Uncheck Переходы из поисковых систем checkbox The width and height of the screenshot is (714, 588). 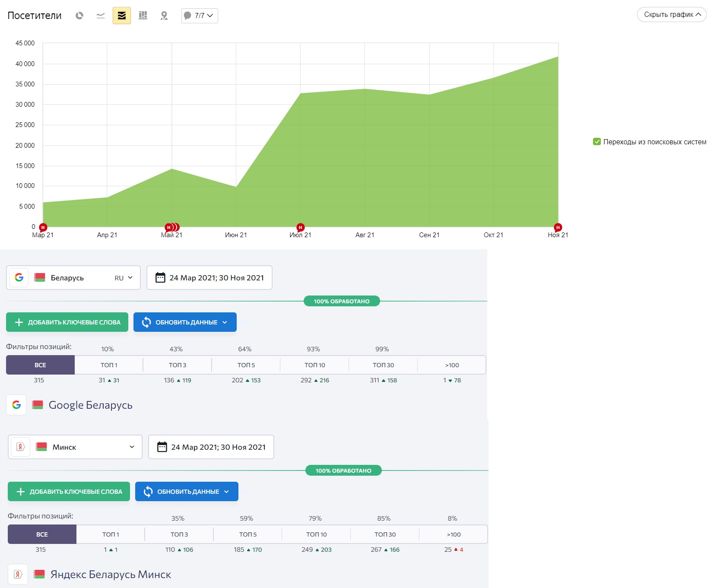click(x=597, y=142)
